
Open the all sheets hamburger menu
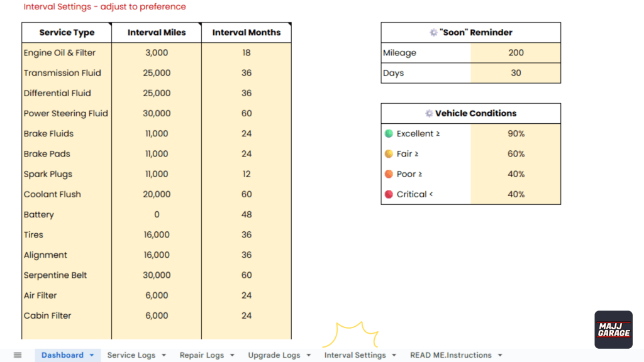[18, 355]
